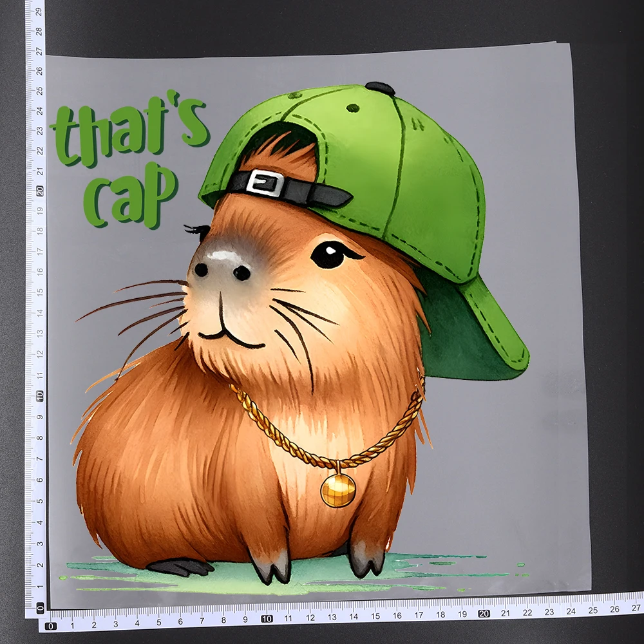Click the highlighted 10 on the left ruler
The image size is (644, 644).
coord(40,396)
